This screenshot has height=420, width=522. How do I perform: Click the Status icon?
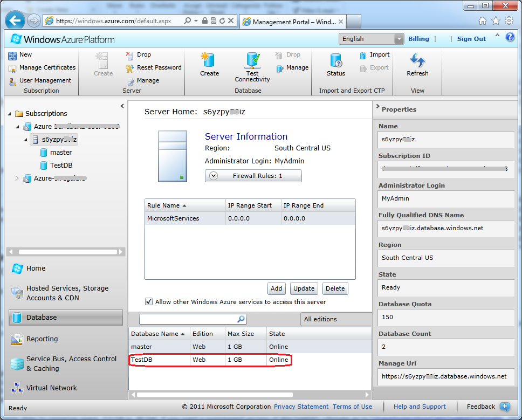tap(336, 60)
